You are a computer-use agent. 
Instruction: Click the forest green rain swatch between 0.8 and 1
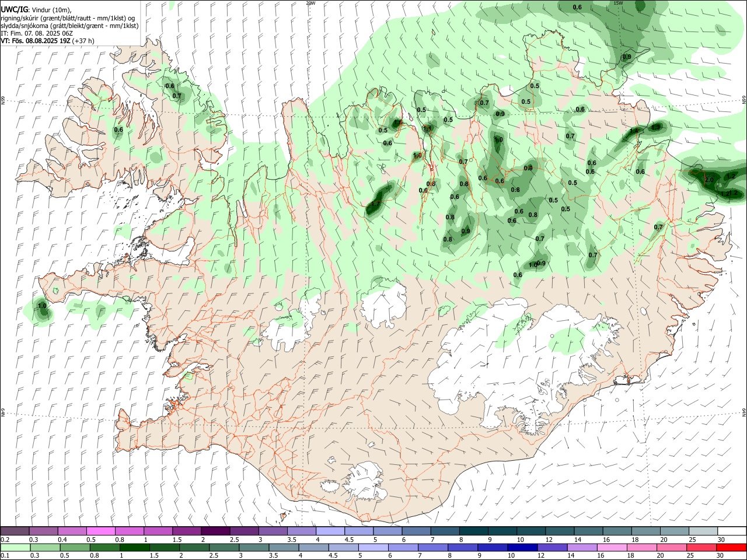[x=105, y=547]
